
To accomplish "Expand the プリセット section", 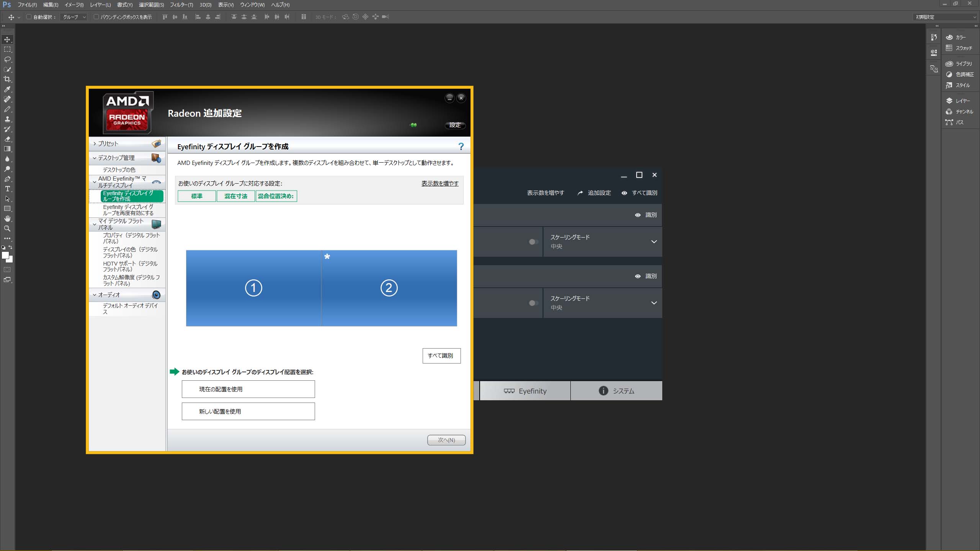I will (x=127, y=143).
